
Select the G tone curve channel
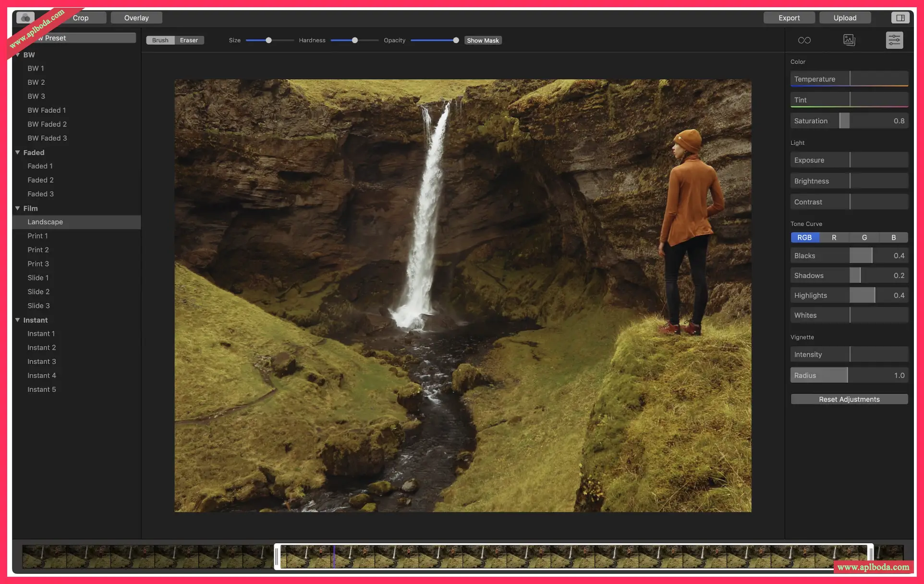tap(864, 237)
